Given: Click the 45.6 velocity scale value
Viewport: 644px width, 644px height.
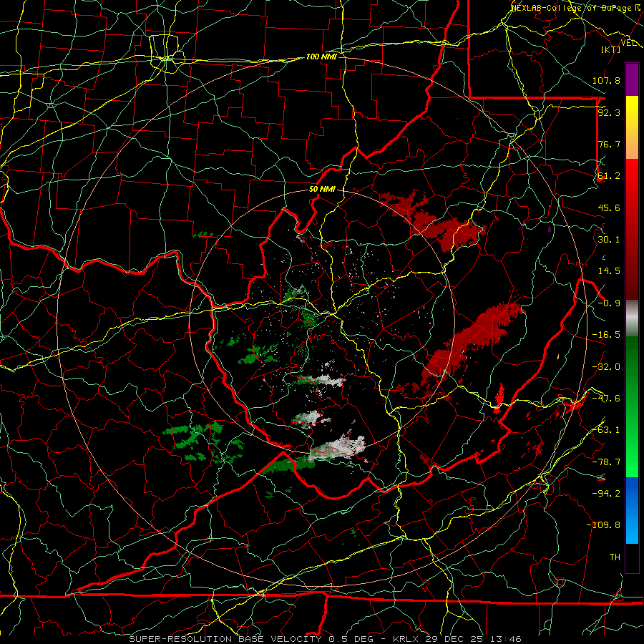Looking at the screenshot, I should [609, 208].
